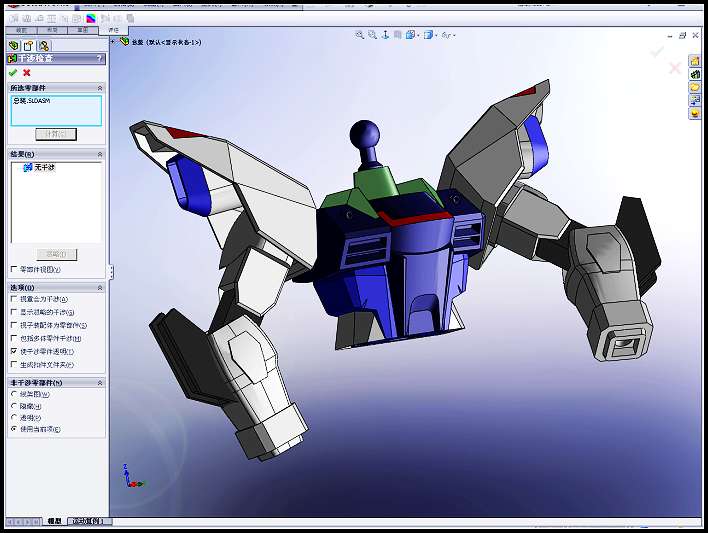The height and width of the screenshot is (533, 708).
Task: Open the Appearances sphere icon in task pane
Action: pyautogui.click(x=694, y=113)
